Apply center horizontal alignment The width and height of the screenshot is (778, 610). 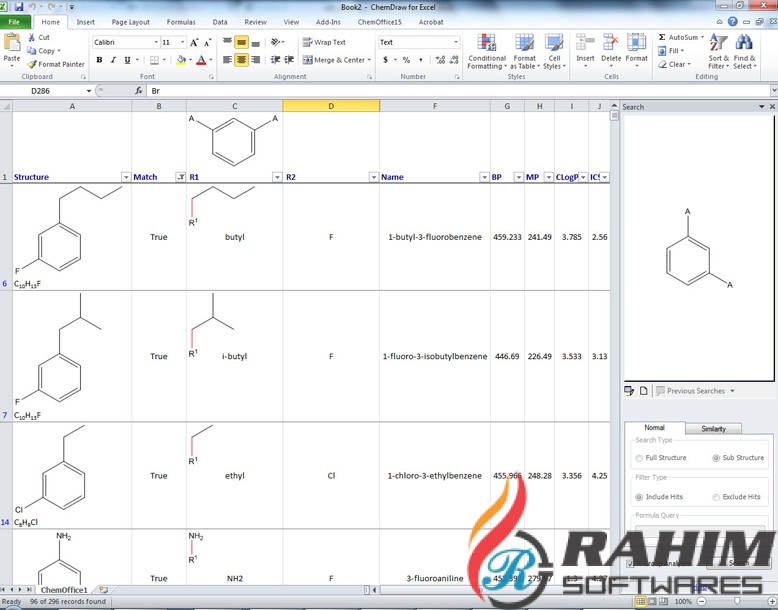click(x=241, y=60)
